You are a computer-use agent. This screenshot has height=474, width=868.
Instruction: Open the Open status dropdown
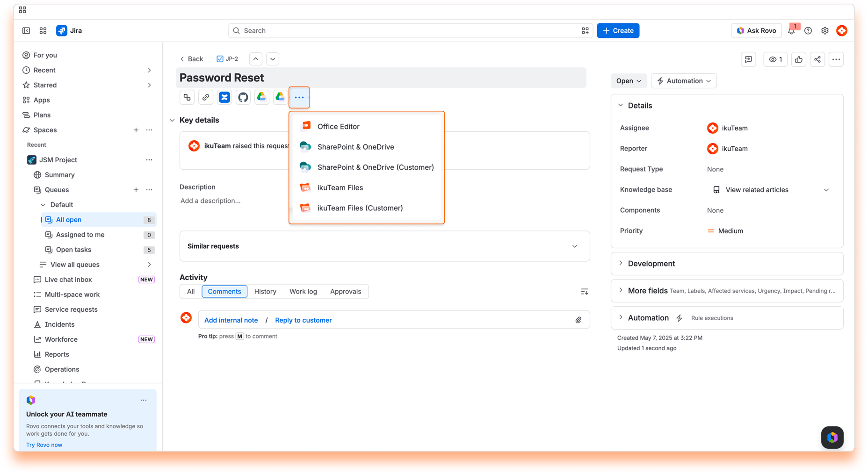tap(629, 81)
